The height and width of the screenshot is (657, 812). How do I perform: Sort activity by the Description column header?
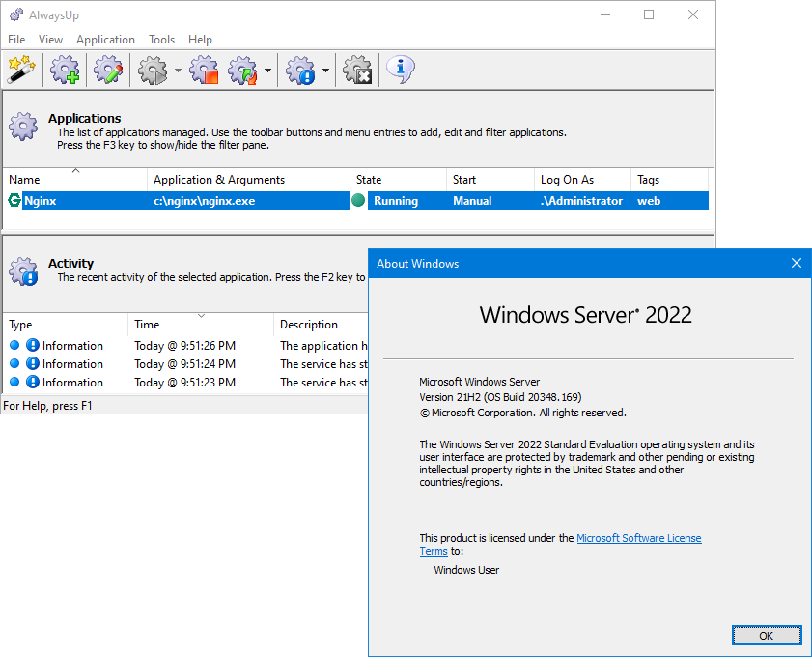[x=321, y=325]
